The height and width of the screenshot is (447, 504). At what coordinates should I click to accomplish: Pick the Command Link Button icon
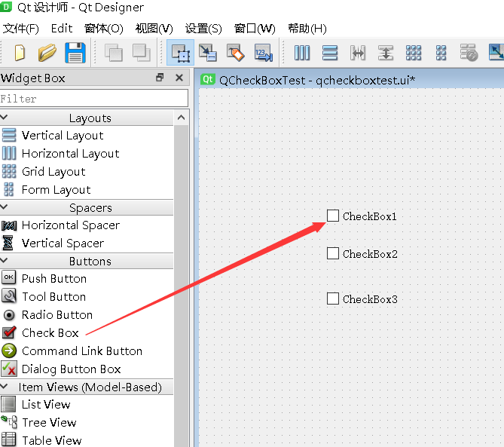click(9, 351)
